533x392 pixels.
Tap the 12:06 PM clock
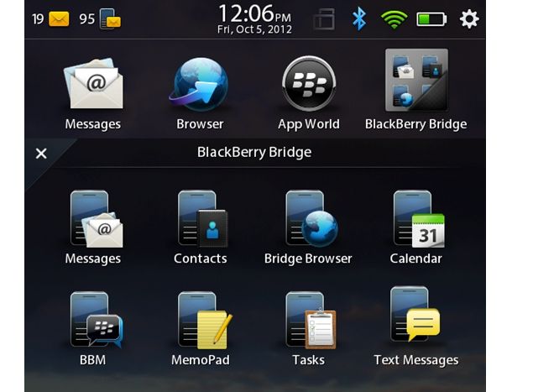point(254,13)
